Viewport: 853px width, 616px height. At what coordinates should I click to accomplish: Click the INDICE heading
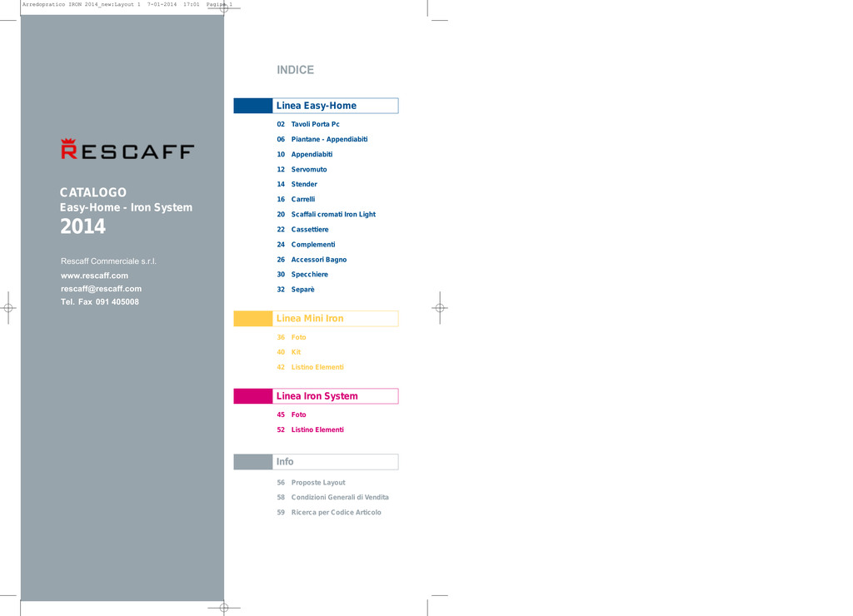296,70
